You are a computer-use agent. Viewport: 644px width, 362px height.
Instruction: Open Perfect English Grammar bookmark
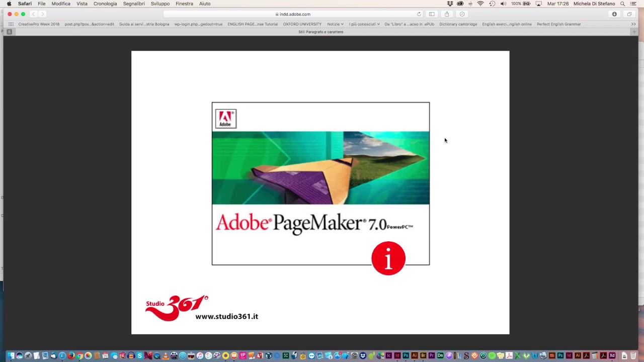[558, 24]
